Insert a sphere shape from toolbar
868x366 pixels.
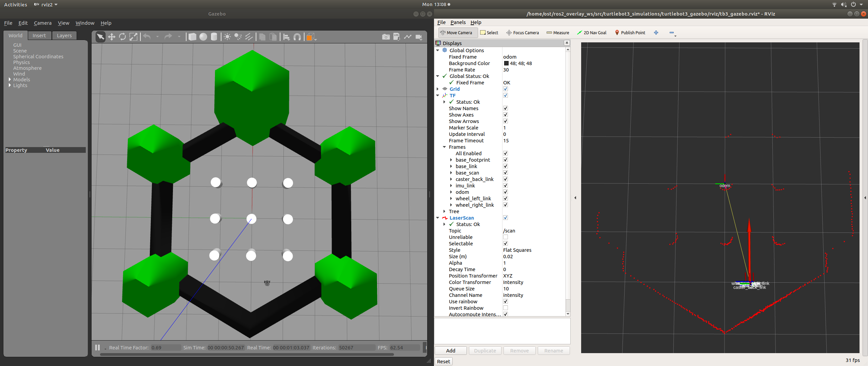pos(203,37)
